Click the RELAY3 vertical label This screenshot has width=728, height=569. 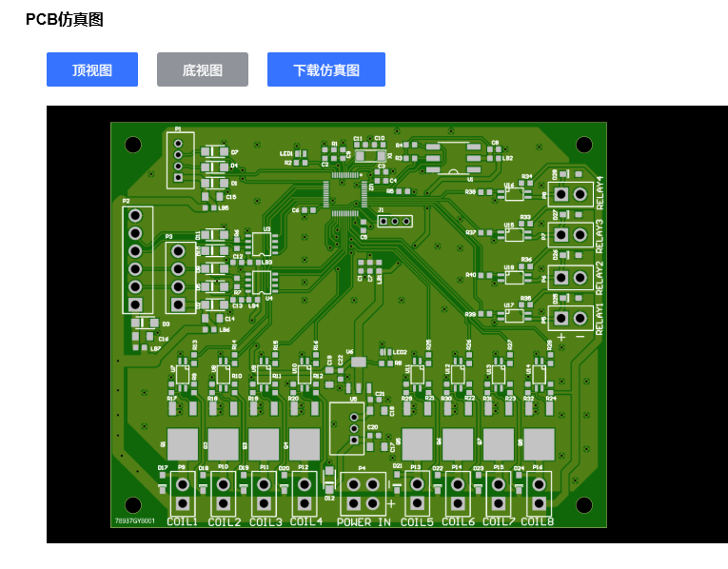(x=600, y=236)
